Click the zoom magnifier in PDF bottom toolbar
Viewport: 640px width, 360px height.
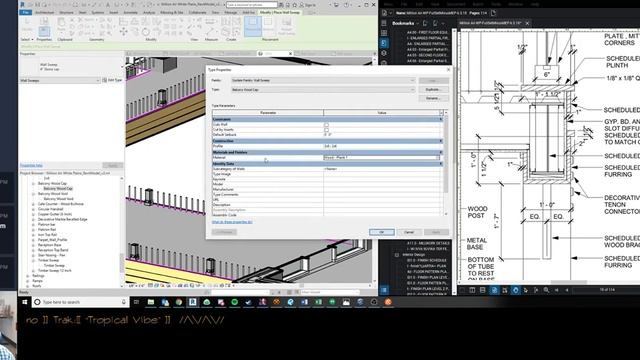coord(546,290)
